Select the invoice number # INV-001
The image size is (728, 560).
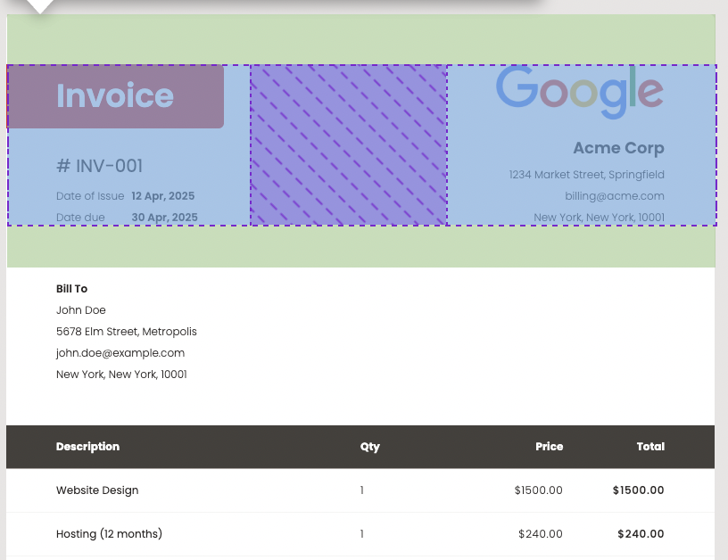pyautogui.click(x=99, y=166)
